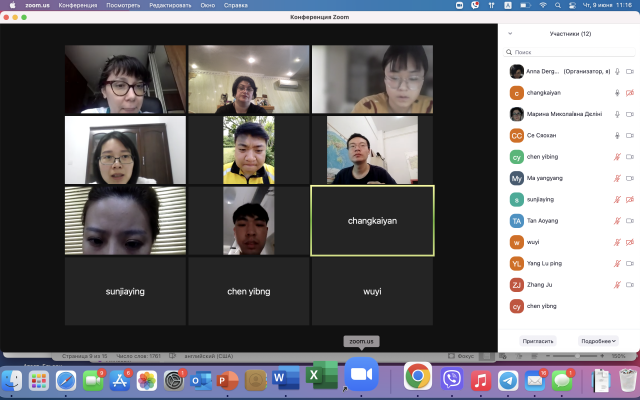Toggle chen yibing's muted microphone icon
The width and height of the screenshot is (640, 400).
coord(617,157)
